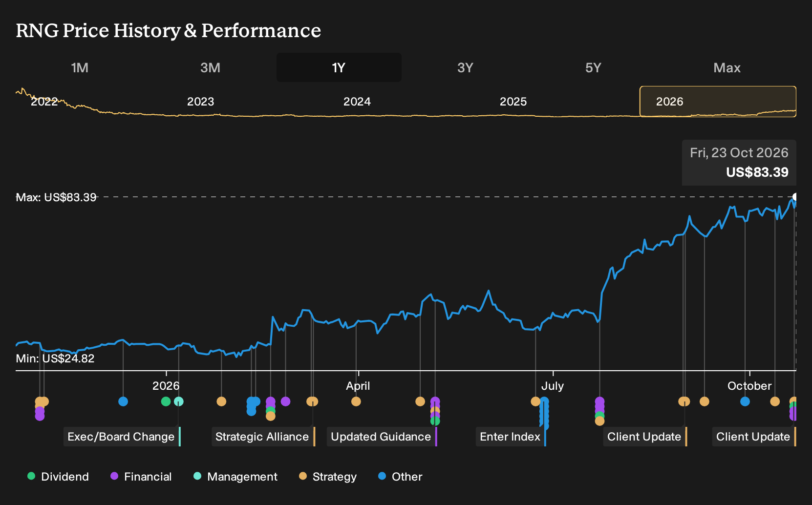Click the 'Max: US$83.39' line label
Image resolution: width=812 pixels, height=505 pixels.
[x=56, y=197]
